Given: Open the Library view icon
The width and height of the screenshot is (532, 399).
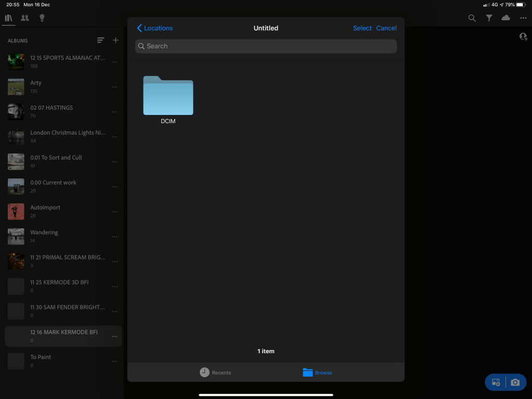Looking at the screenshot, I should pyautogui.click(x=8, y=18).
